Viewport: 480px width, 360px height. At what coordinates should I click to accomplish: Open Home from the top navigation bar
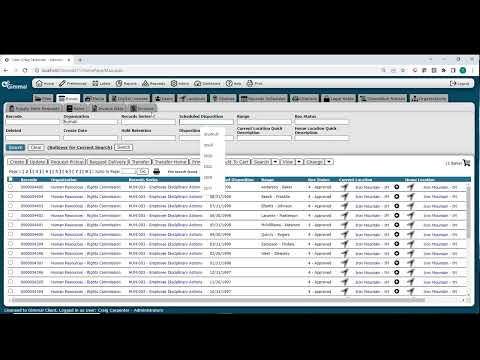[45, 83]
